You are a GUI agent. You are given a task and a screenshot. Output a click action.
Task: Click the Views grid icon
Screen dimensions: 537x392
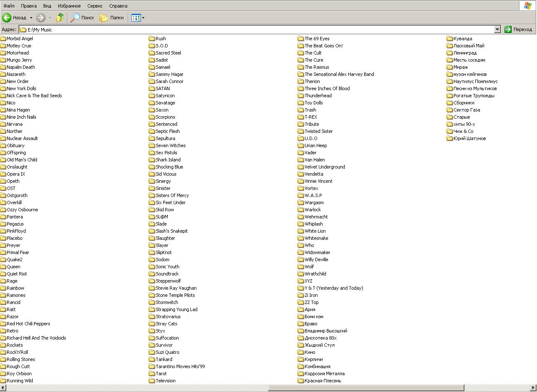(x=136, y=18)
